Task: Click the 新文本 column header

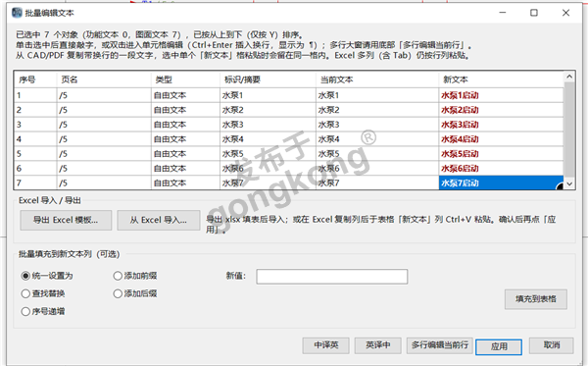Action: (501, 79)
